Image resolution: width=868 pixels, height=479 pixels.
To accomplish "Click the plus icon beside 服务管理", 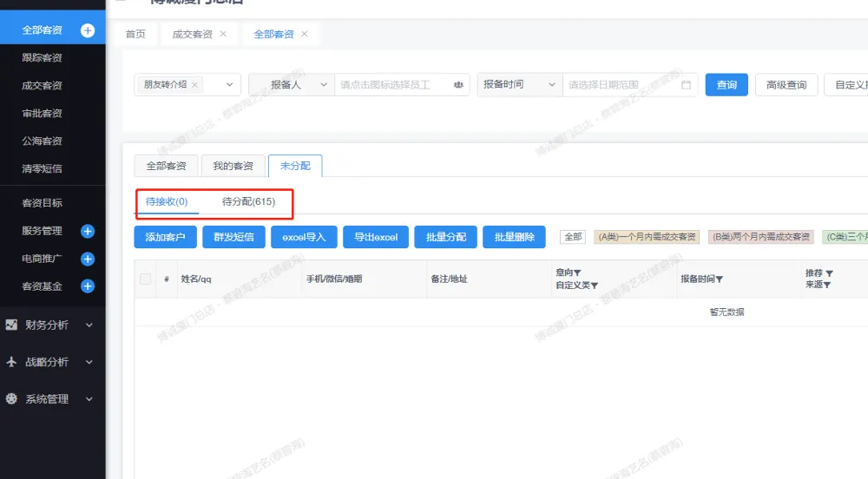I will [x=87, y=231].
